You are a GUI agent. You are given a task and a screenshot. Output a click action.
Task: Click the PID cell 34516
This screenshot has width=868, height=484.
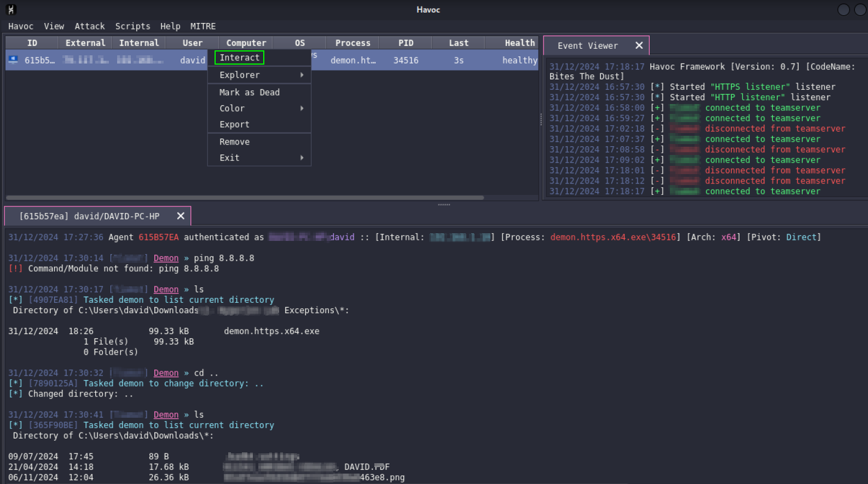(x=406, y=60)
